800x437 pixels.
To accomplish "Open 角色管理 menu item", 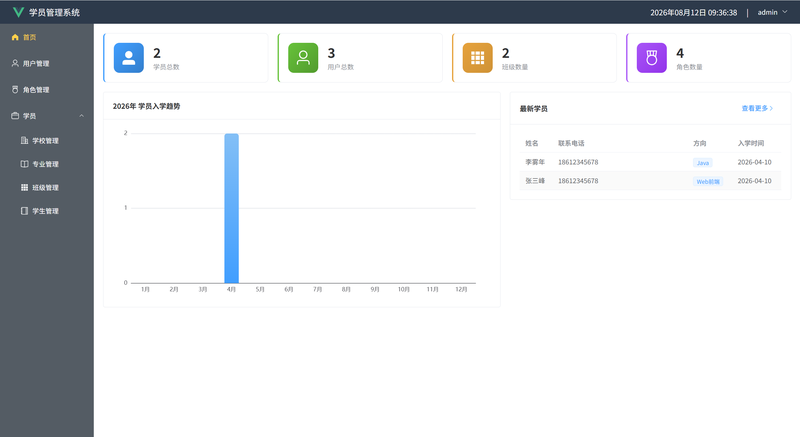I will [46, 89].
